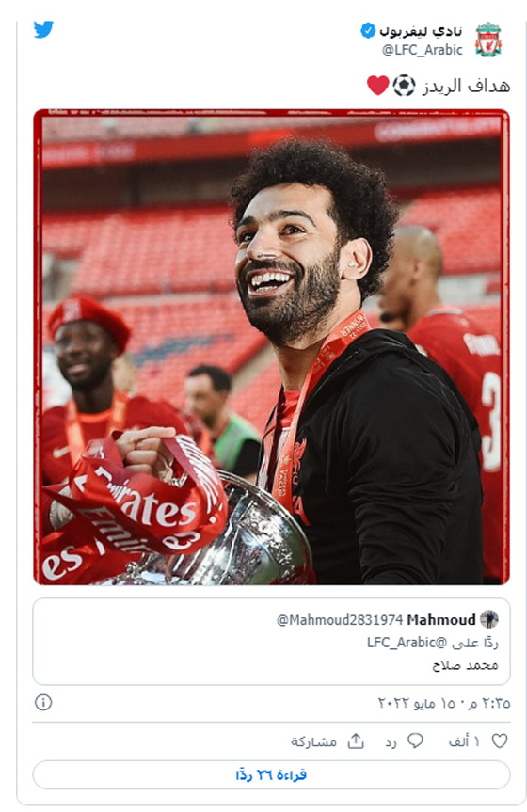Click the Mahmoud display name

(441, 620)
